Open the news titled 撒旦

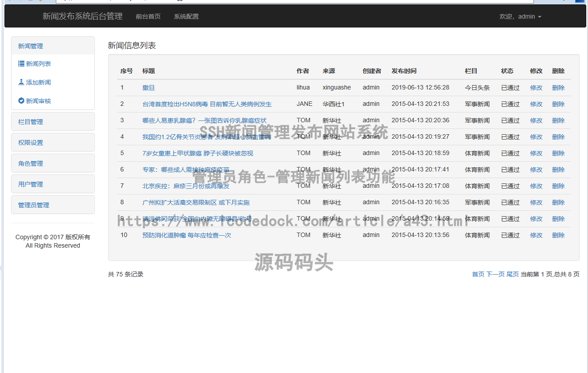148,88
